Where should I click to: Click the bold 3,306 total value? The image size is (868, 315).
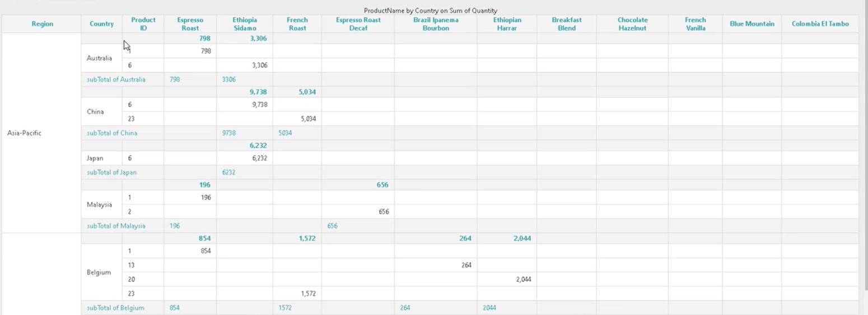(258, 39)
